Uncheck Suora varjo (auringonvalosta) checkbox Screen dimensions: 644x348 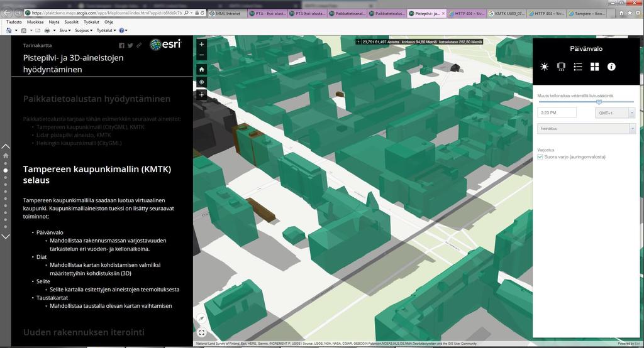(x=540, y=157)
